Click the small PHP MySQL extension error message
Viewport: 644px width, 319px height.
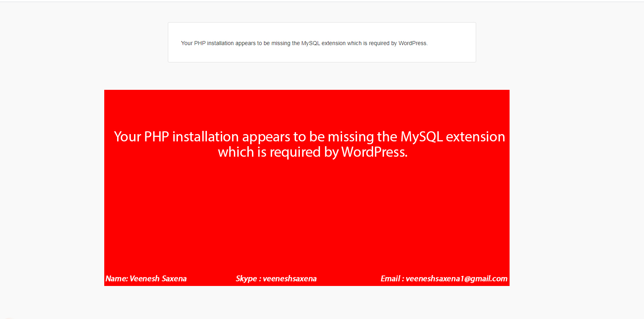point(304,43)
